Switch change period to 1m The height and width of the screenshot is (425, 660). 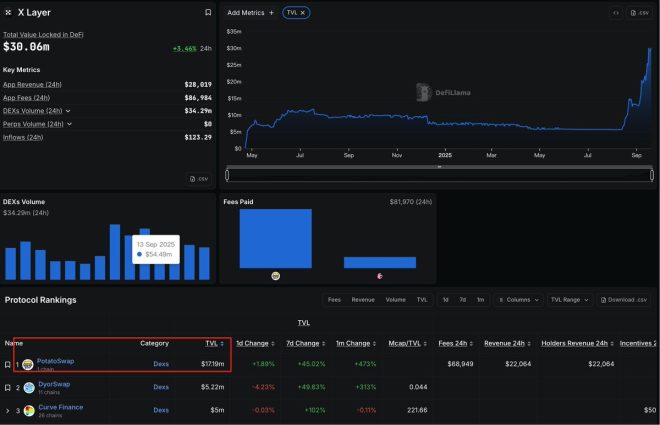coord(480,300)
